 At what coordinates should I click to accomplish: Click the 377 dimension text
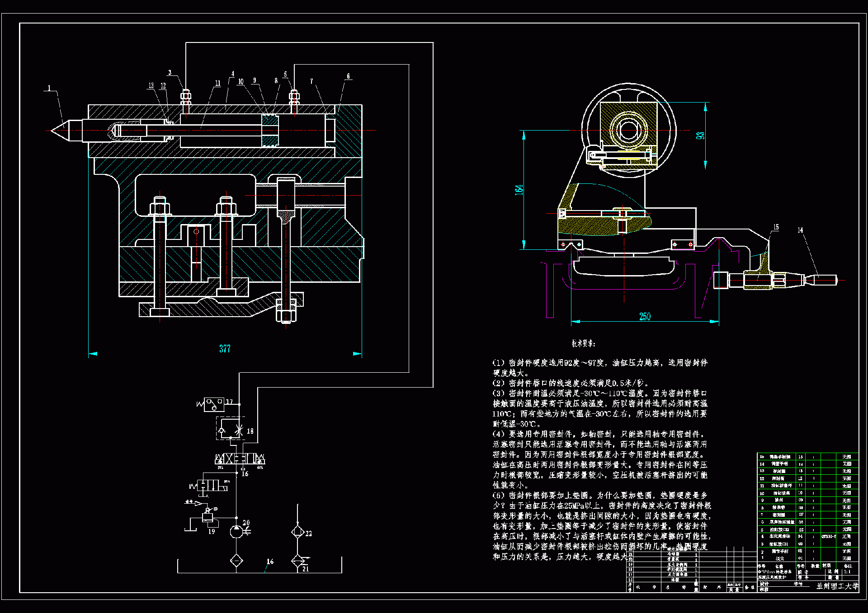coord(225,349)
